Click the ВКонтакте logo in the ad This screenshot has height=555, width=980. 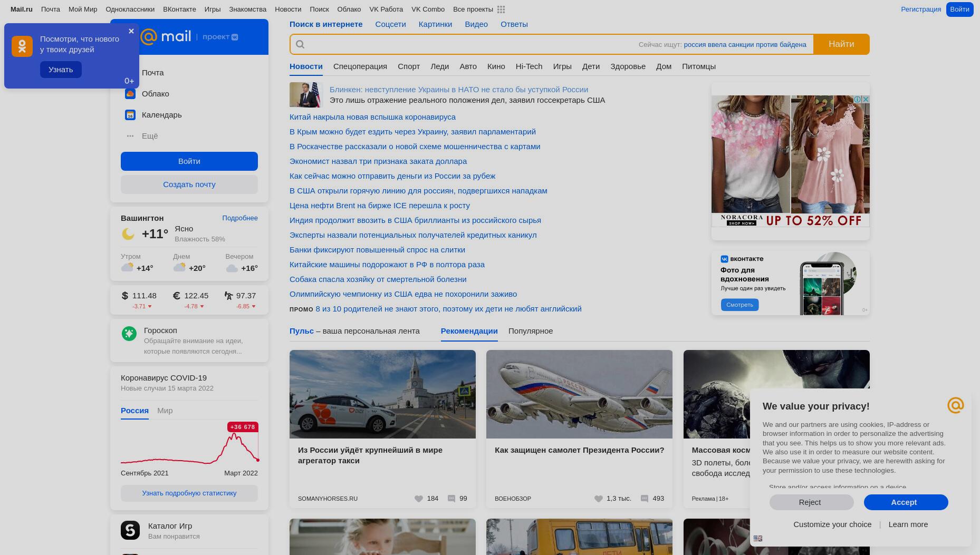click(742, 259)
